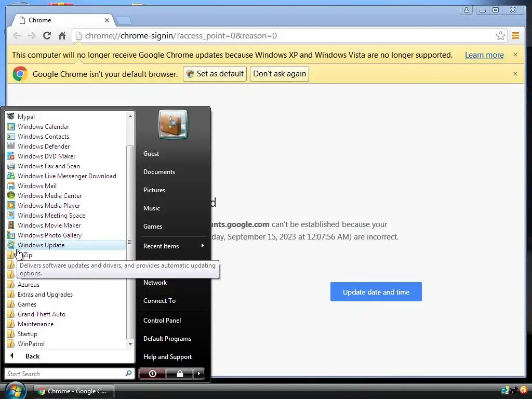Dismiss the default browser infobar
Viewport: 532px width, 399px height.
515,74
